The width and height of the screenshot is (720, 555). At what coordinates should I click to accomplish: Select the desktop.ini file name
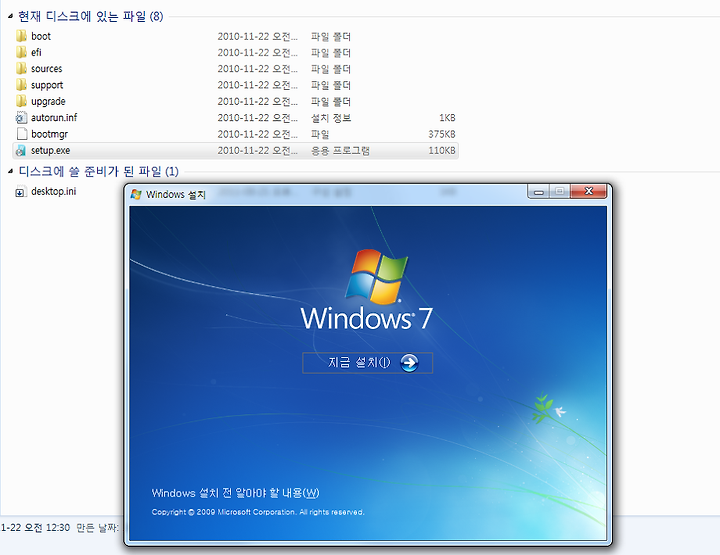click(54, 191)
